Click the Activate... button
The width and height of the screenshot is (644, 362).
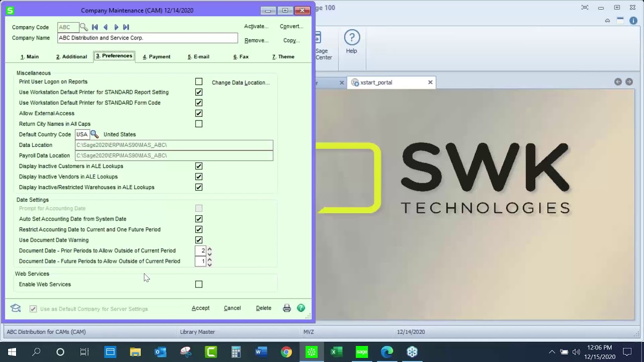coord(256,27)
